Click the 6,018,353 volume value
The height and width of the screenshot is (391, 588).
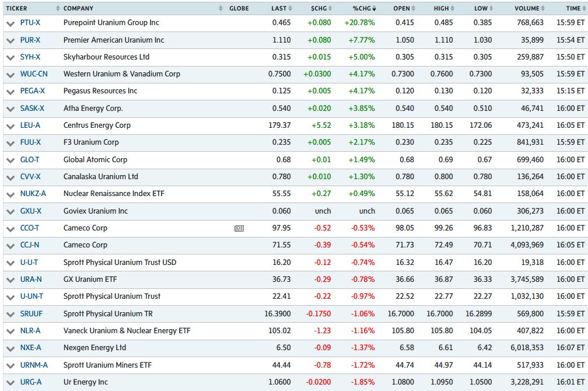point(527,347)
